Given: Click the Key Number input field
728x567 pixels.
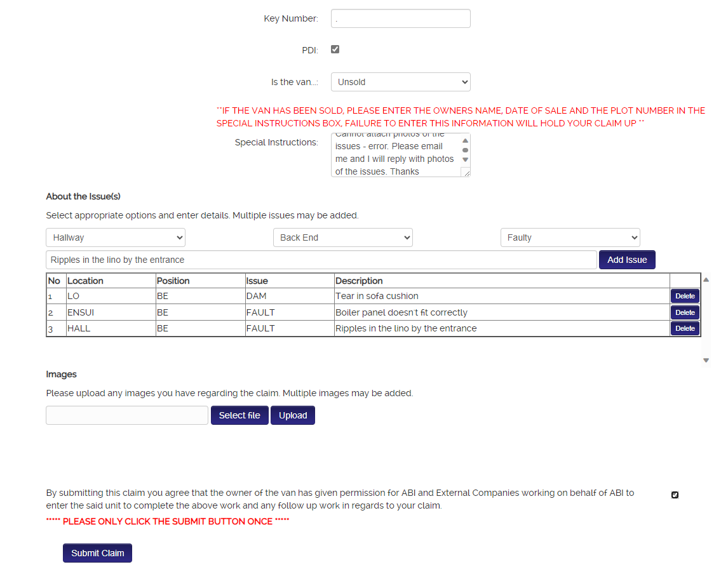Looking at the screenshot, I should [400, 19].
